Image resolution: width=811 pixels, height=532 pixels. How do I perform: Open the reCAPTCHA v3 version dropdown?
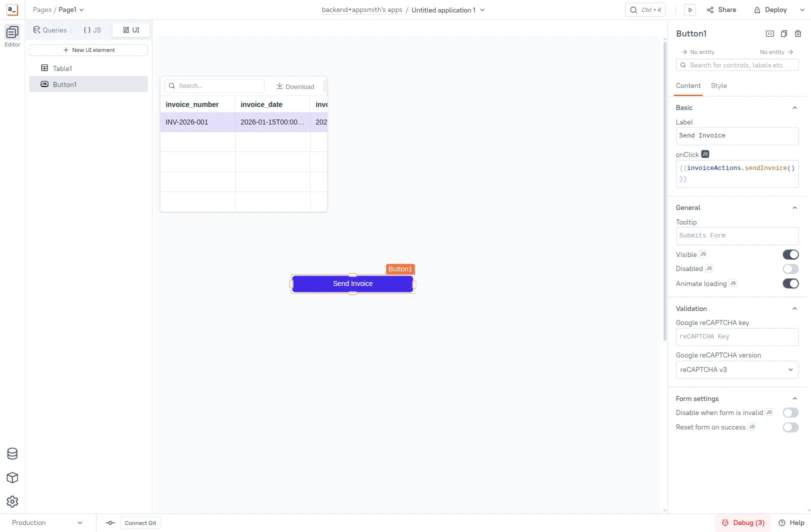[737, 369]
